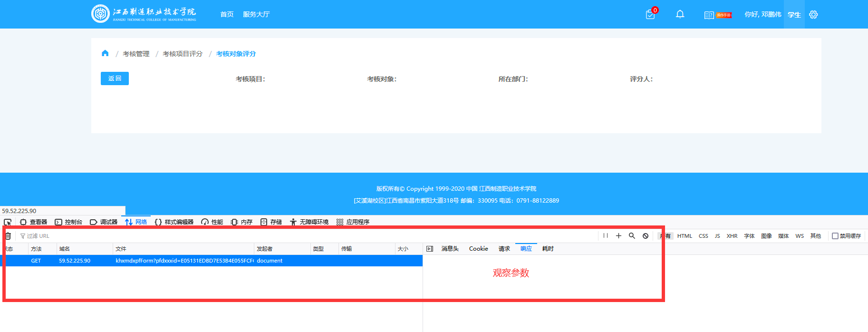Pause network request recording
Viewport: 868px width, 332px height.
[x=605, y=236]
